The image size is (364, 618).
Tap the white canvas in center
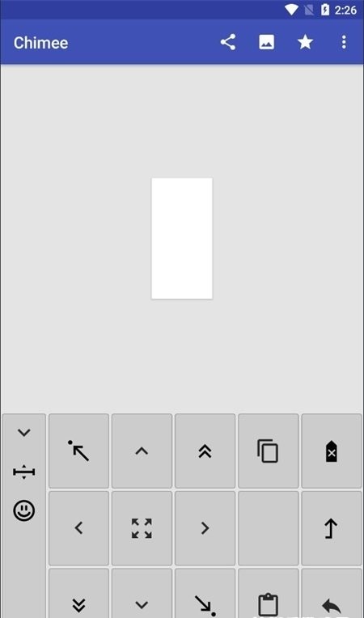tap(182, 239)
